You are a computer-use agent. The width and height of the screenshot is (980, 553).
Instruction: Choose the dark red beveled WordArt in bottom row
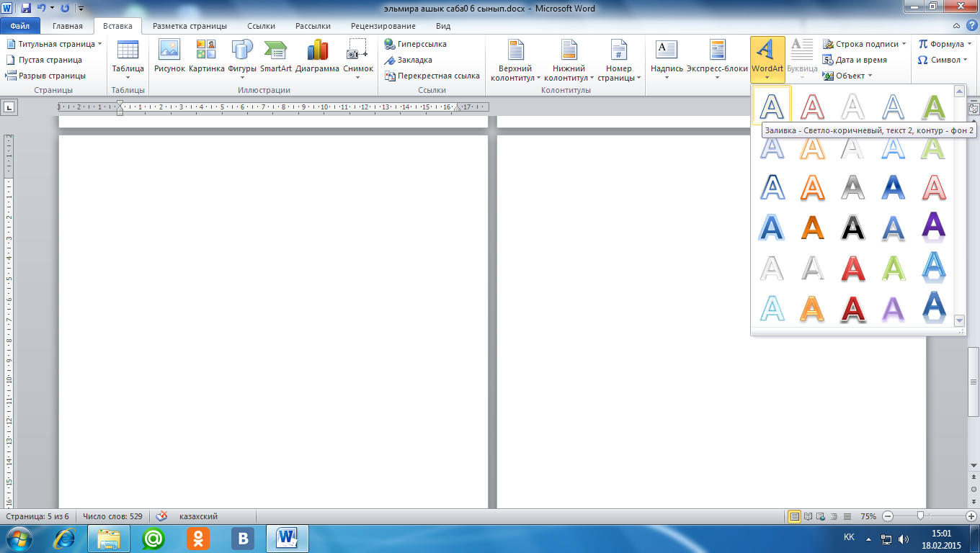coord(852,308)
